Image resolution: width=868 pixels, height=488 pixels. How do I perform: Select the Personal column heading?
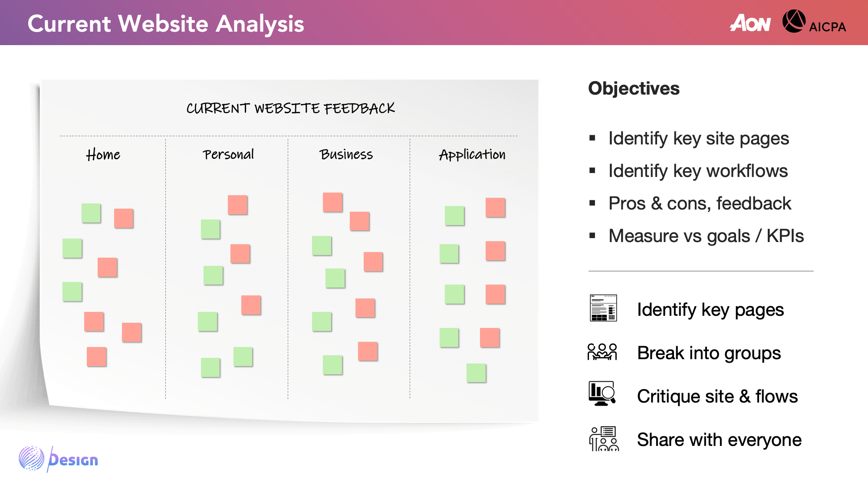click(x=228, y=154)
